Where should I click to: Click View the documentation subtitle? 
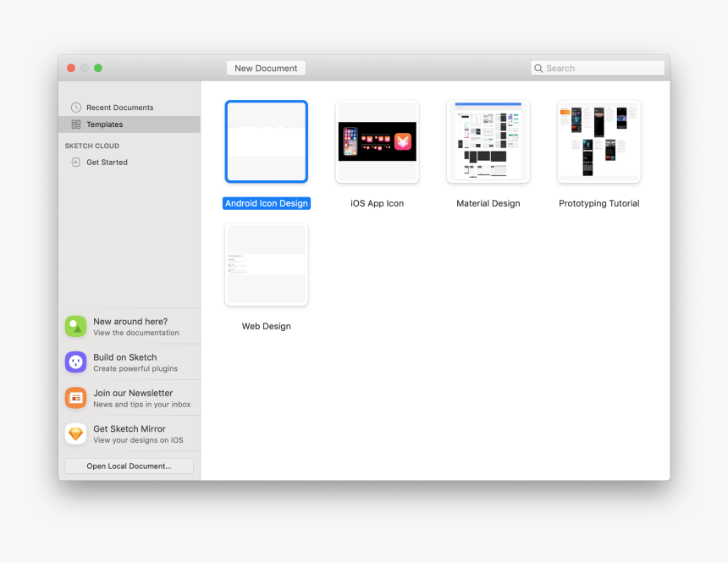[x=136, y=333]
